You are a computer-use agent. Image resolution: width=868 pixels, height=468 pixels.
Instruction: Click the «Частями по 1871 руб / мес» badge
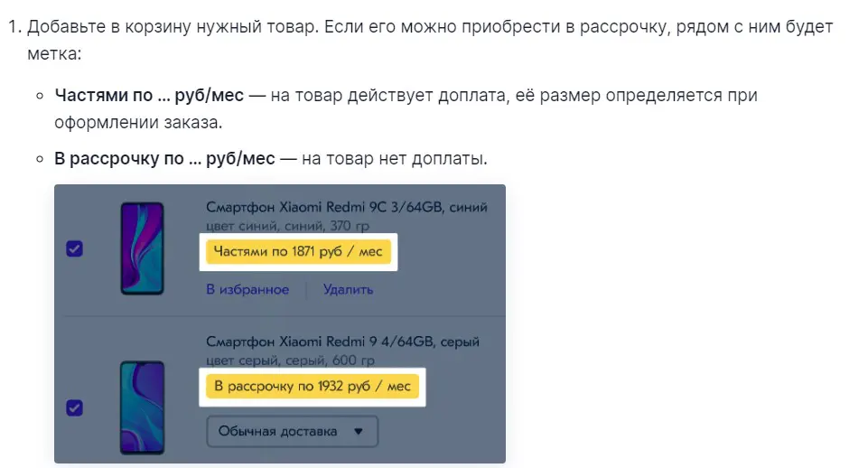click(298, 252)
